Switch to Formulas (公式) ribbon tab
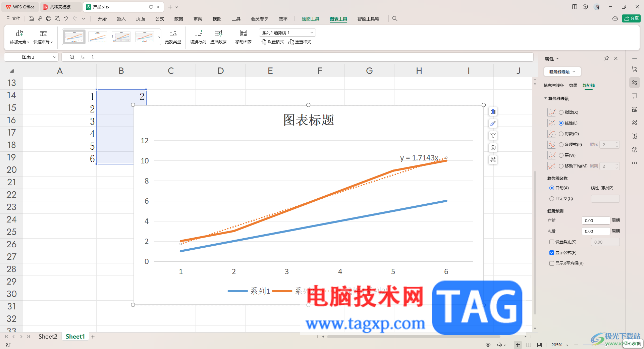 160,19
